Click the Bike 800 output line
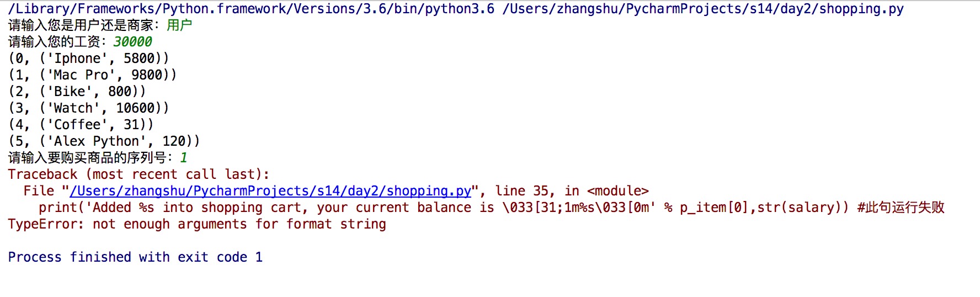The height and width of the screenshot is (297, 980). (77, 92)
